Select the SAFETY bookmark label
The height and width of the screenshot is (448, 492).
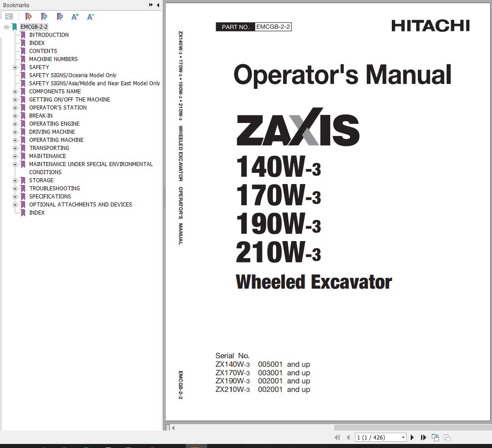pyautogui.click(x=39, y=67)
